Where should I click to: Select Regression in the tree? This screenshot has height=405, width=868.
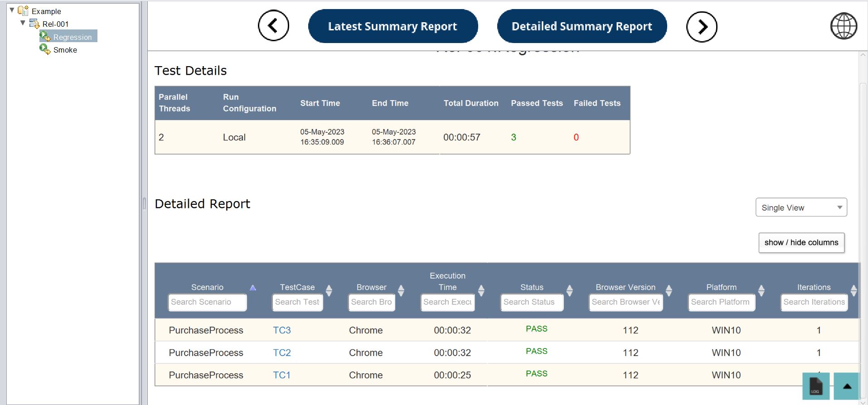point(73,37)
